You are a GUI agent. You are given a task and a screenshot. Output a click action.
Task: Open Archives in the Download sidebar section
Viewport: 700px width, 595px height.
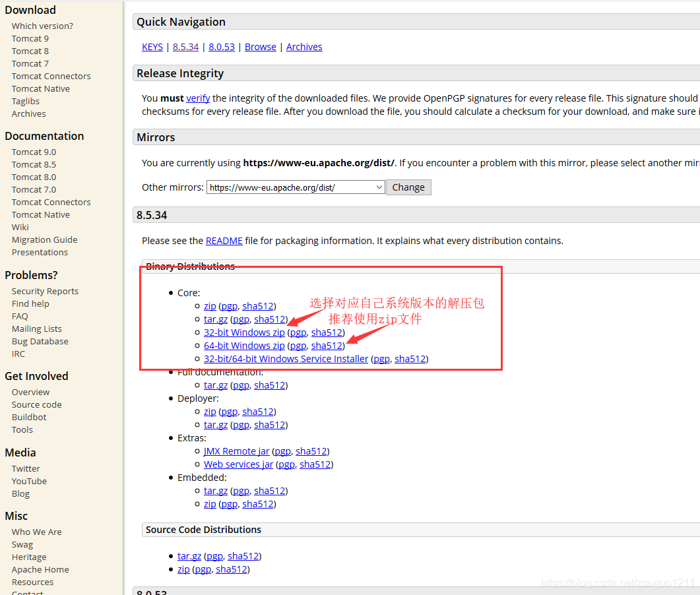click(x=28, y=114)
